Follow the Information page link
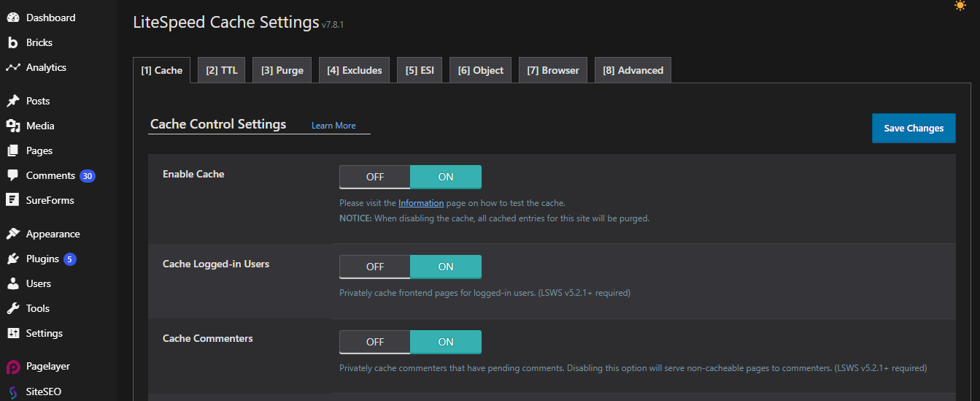The height and width of the screenshot is (401, 980). pos(421,203)
